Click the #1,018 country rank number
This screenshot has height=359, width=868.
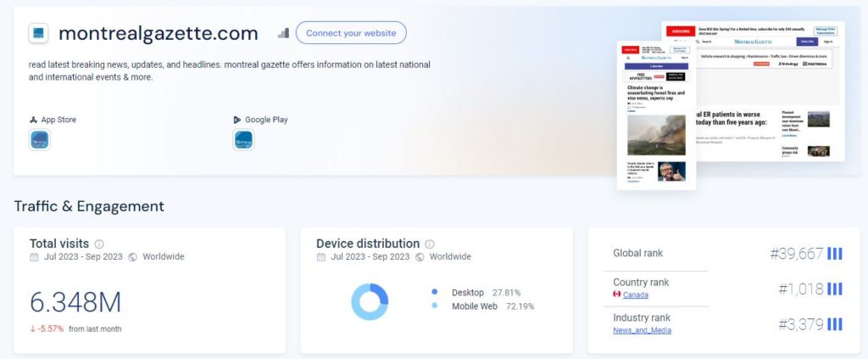tap(801, 289)
